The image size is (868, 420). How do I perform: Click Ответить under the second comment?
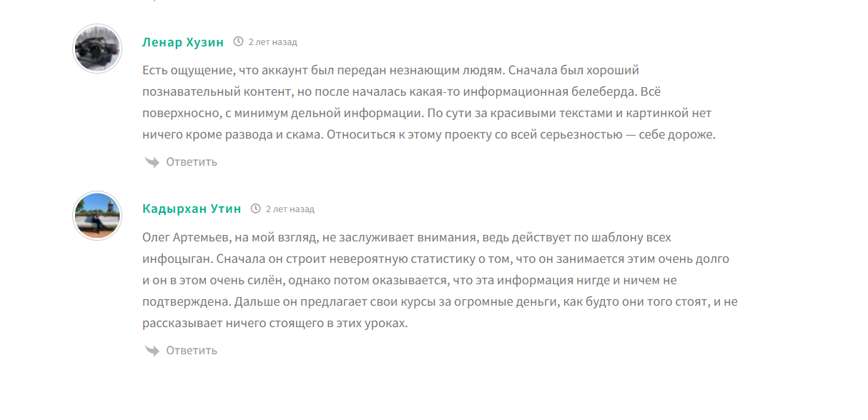click(x=192, y=351)
